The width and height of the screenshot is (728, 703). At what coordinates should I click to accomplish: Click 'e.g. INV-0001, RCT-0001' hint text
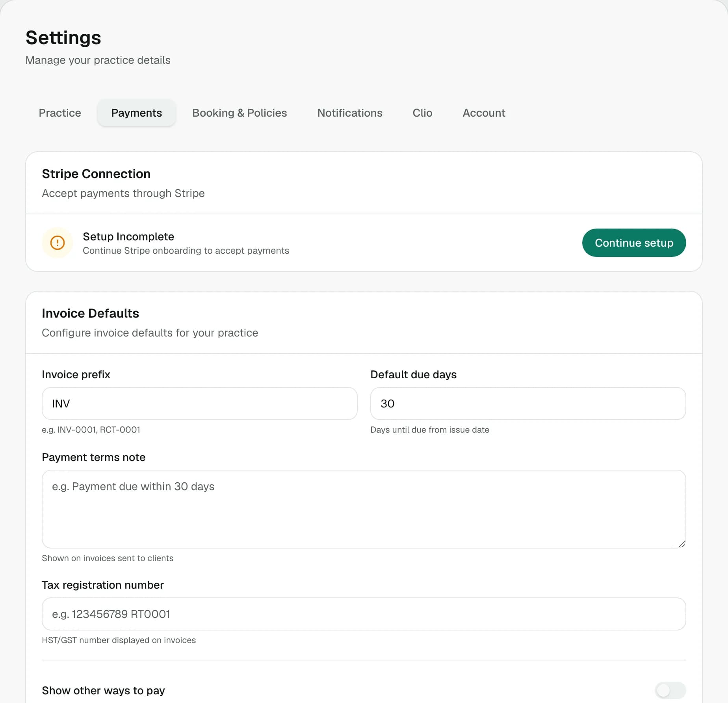(x=91, y=430)
